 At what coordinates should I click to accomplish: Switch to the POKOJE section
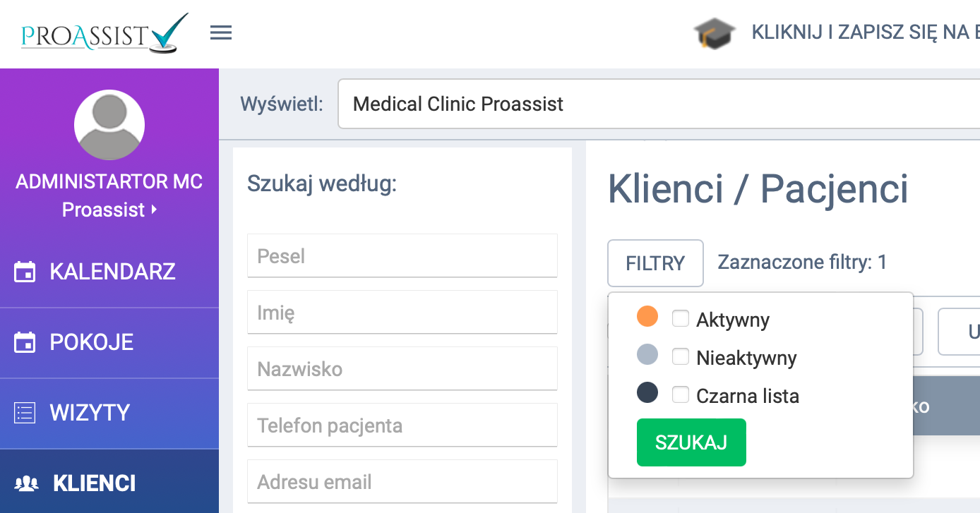[x=92, y=341]
